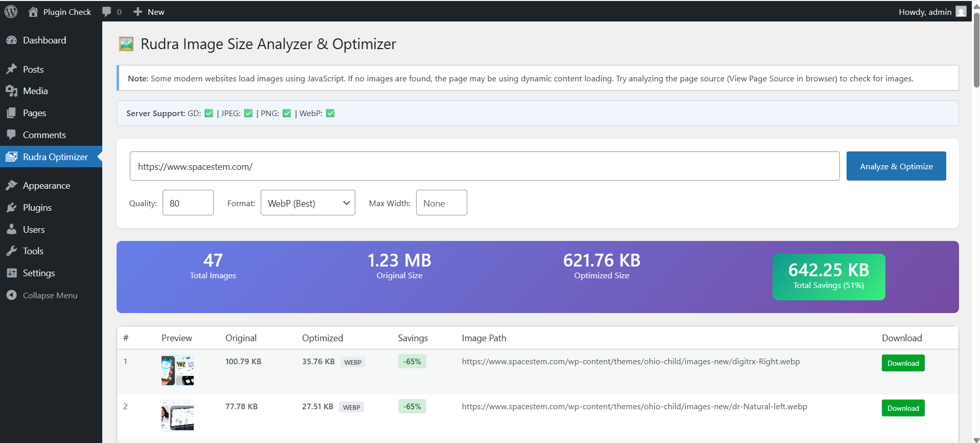Click the GD support checkmark

pos(209,114)
